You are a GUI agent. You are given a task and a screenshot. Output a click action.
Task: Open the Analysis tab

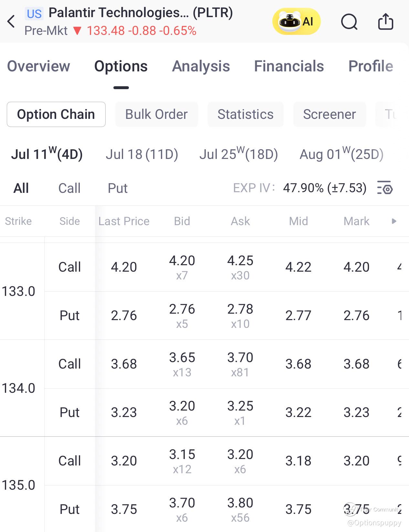201,66
